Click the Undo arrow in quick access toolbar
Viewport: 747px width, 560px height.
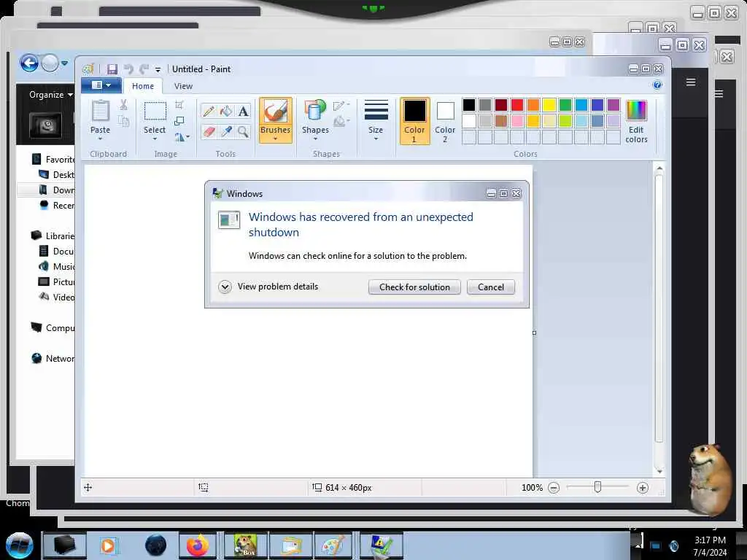tap(128, 69)
